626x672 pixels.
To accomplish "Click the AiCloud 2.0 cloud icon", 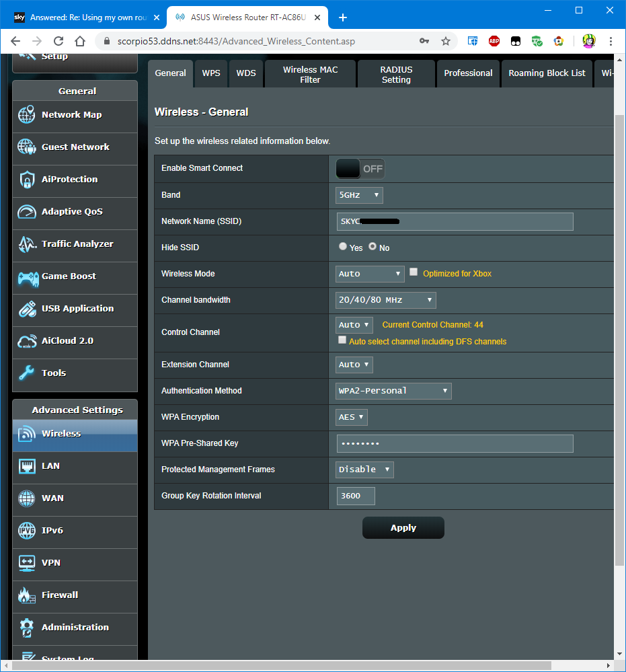I will pos(27,341).
